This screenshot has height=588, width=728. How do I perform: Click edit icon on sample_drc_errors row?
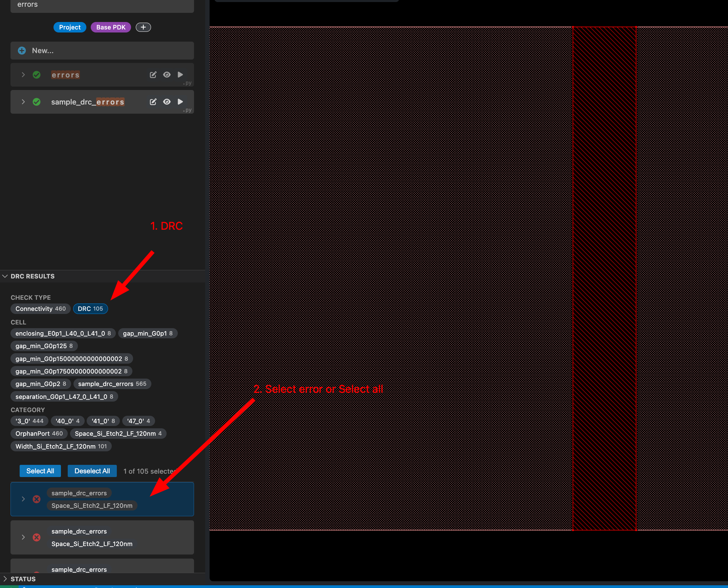[153, 101]
